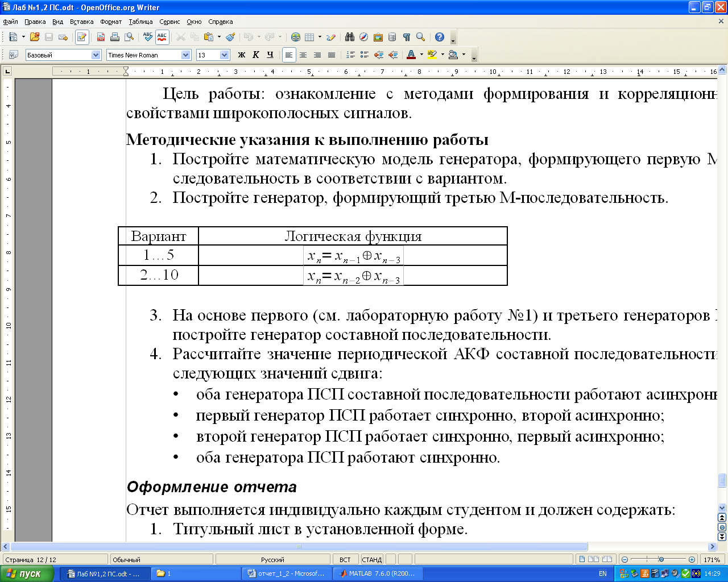
Task: Click the zoom slider handle
Action: click(x=661, y=559)
